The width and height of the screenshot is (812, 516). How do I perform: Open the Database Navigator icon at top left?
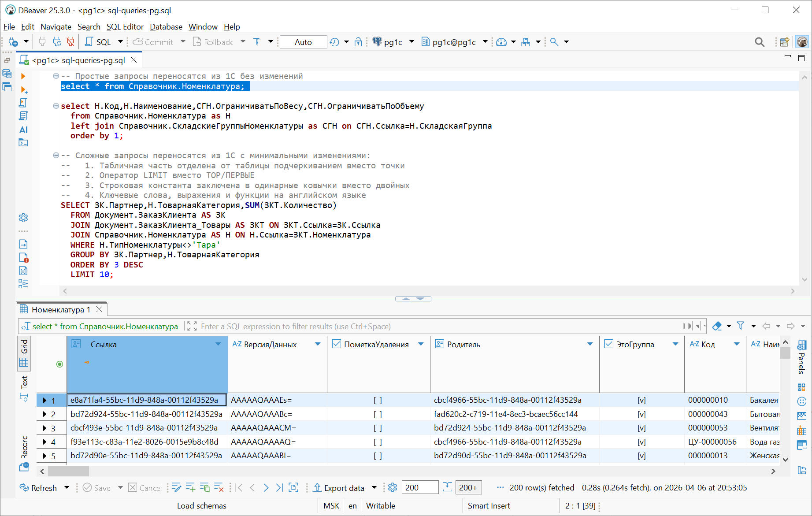(7, 74)
